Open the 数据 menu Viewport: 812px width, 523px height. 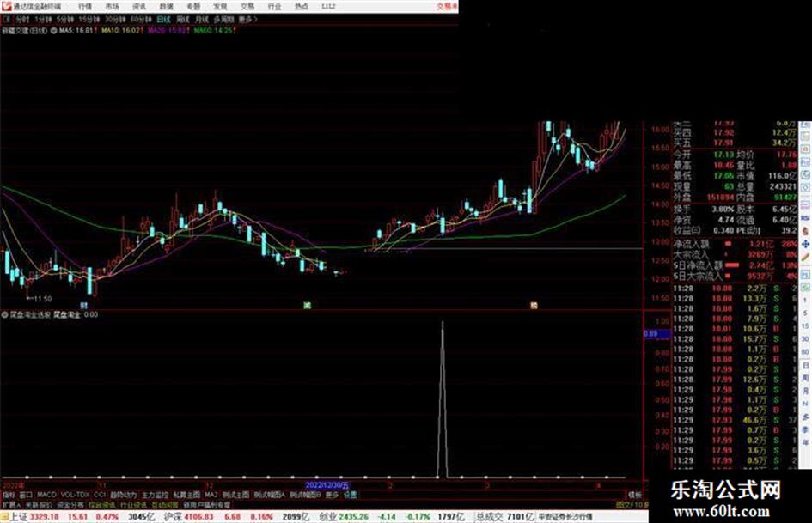pyautogui.click(x=166, y=7)
